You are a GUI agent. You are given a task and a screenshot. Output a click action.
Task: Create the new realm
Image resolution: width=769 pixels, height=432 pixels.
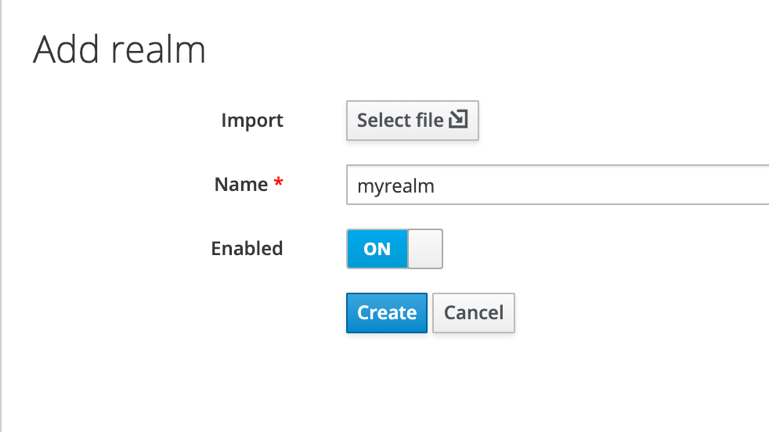pos(386,313)
